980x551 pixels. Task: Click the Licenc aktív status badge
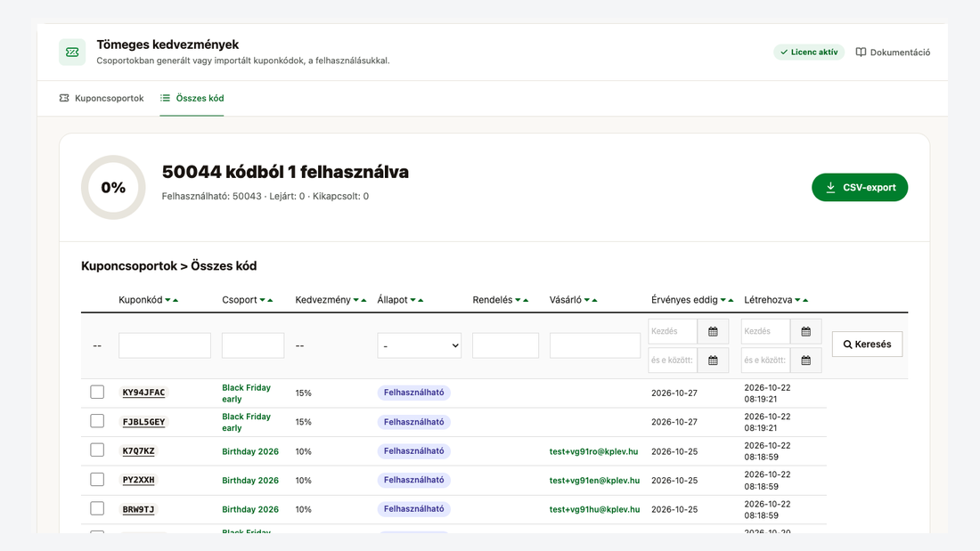coord(809,53)
